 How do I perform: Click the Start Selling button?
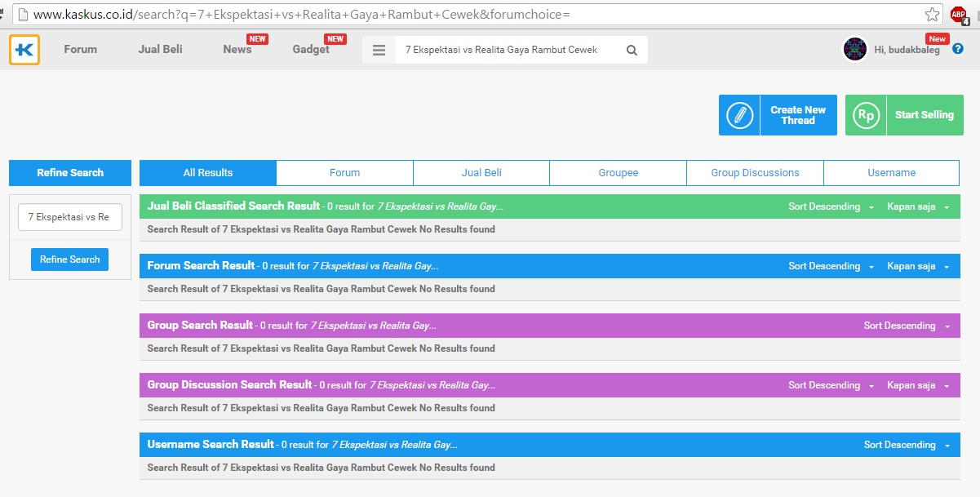click(904, 115)
